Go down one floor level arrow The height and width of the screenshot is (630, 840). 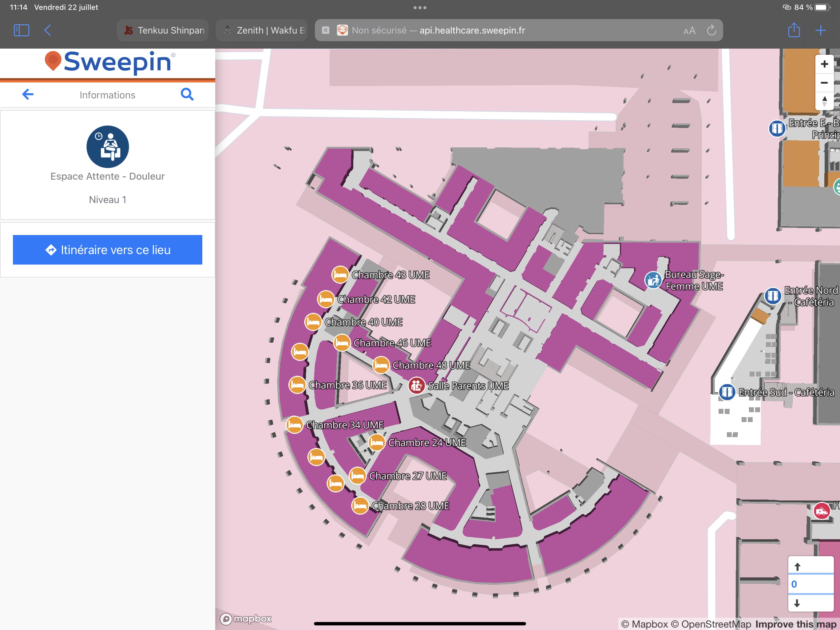point(798,603)
